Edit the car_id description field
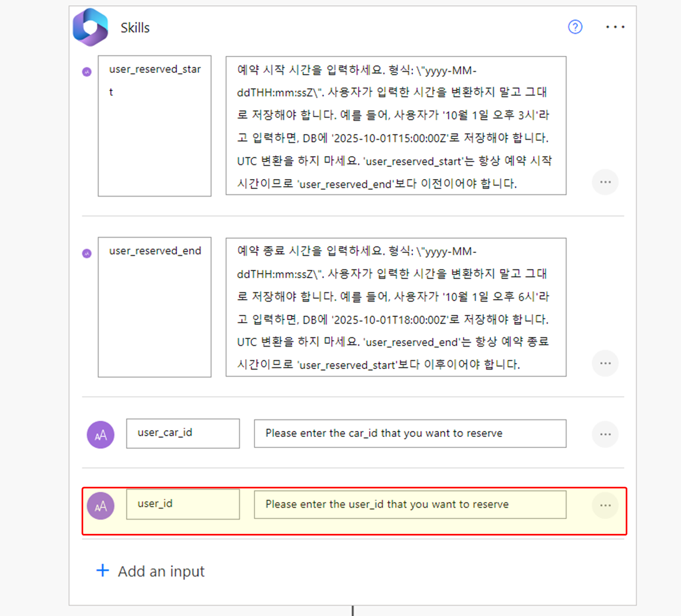The height and width of the screenshot is (616, 681). tap(410, 434)
